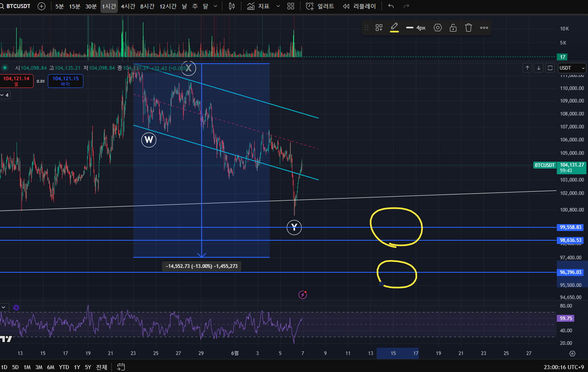Click the volume value label 17
This screenshot has height=372, width=588.
[x=562, y=57]
